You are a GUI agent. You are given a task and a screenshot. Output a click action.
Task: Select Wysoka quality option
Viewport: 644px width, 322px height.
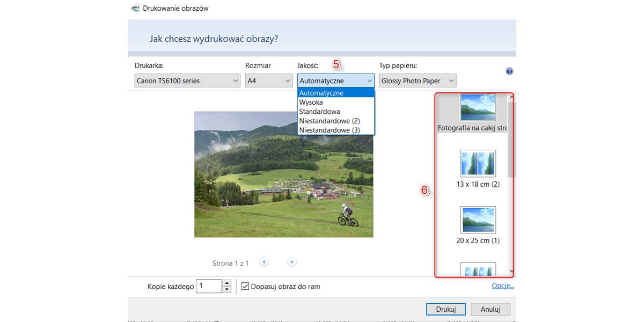311,102
